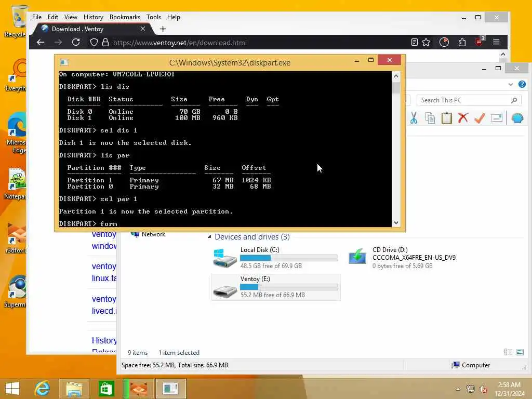Screen dimensions: 532x399
Task: Click the blue shell icon in Explorer toolbar
Action: (x=517, y=118)
